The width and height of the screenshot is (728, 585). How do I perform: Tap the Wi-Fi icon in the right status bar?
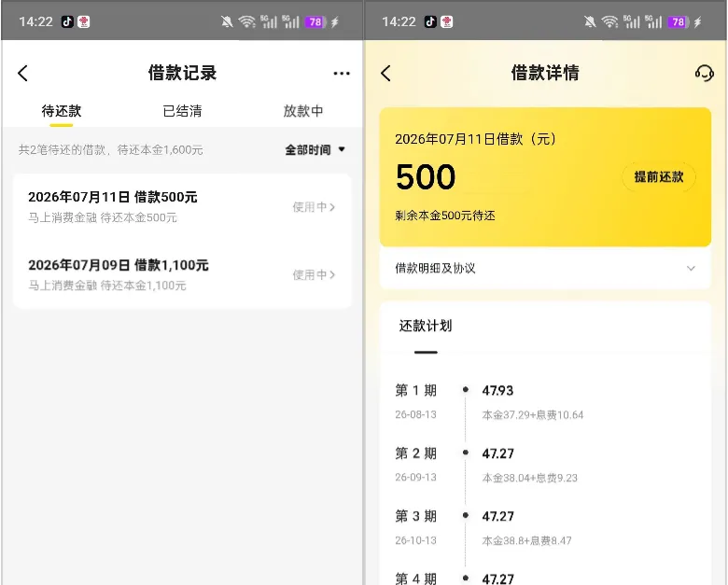pos(609,21)
